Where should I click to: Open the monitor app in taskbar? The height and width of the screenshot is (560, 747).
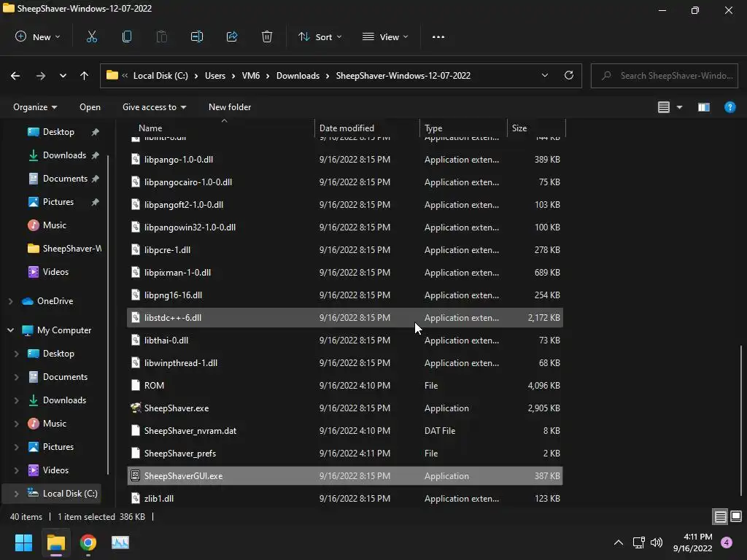coord(120,542)
